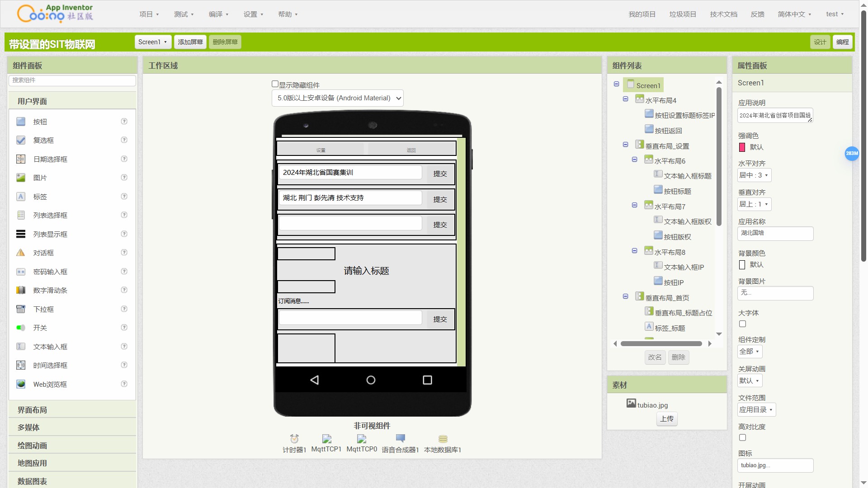Screen dimensions: 868x488
Task: Select the 按钮 component icon in palette
Action: 21,122
